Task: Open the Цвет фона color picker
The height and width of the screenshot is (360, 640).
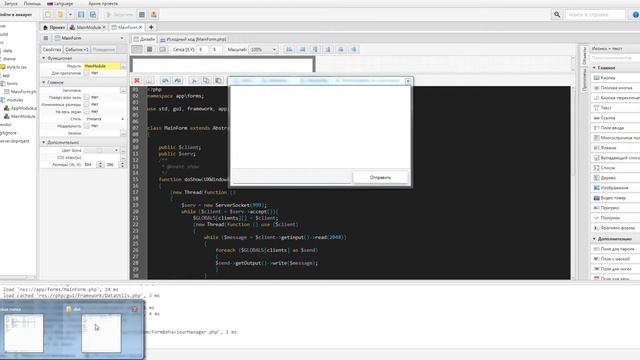Action: tap(101, 150)
